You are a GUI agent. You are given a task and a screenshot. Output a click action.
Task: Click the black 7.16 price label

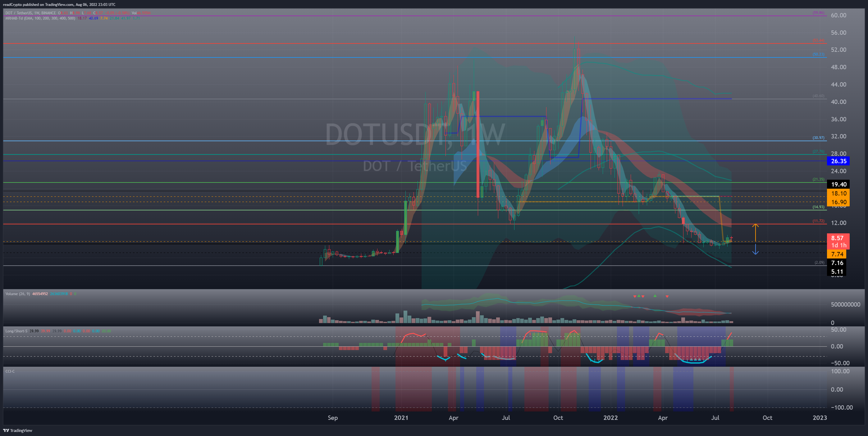click(837, 263)
